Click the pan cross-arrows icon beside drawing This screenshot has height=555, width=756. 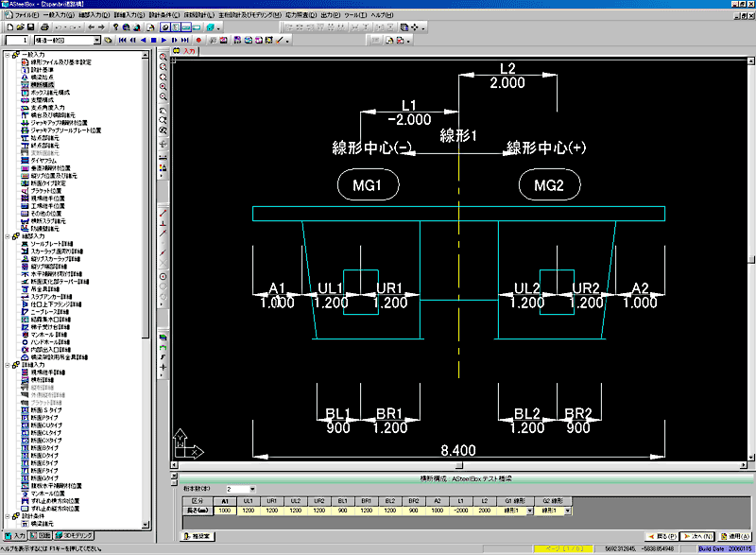pyautogui.click(x=163, y=144)
